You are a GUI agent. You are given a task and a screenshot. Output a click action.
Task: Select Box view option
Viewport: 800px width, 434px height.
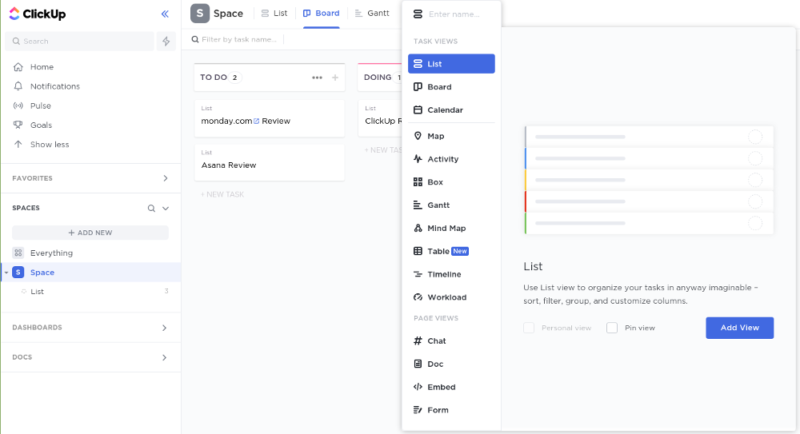point(452,182)
